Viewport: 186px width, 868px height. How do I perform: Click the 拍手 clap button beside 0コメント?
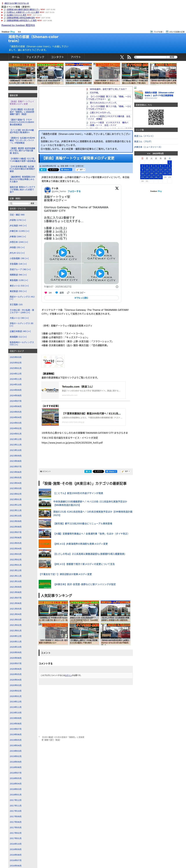(125, 471)
